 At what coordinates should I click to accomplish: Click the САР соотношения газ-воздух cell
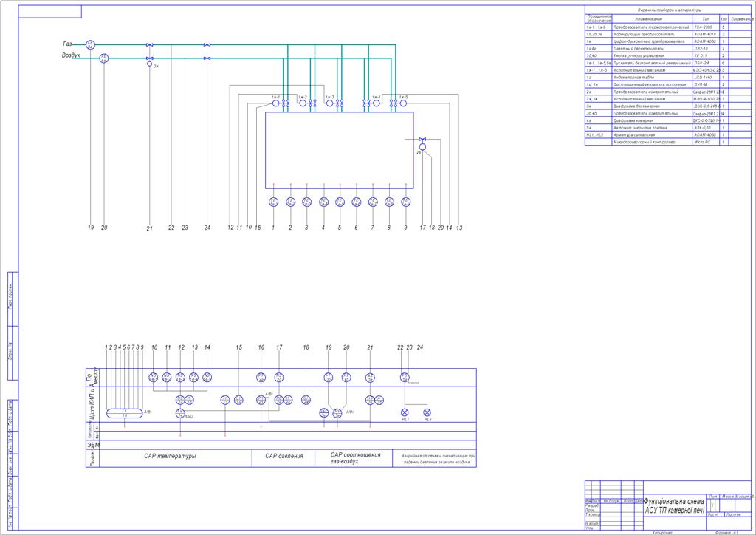tap(354, 458)
